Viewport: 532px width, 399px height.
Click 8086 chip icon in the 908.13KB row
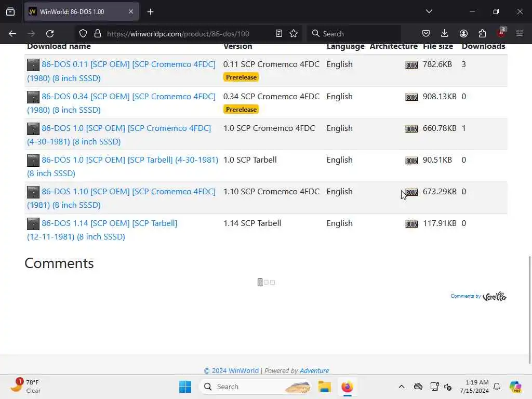pyautogui.click(x=411, y=97)
